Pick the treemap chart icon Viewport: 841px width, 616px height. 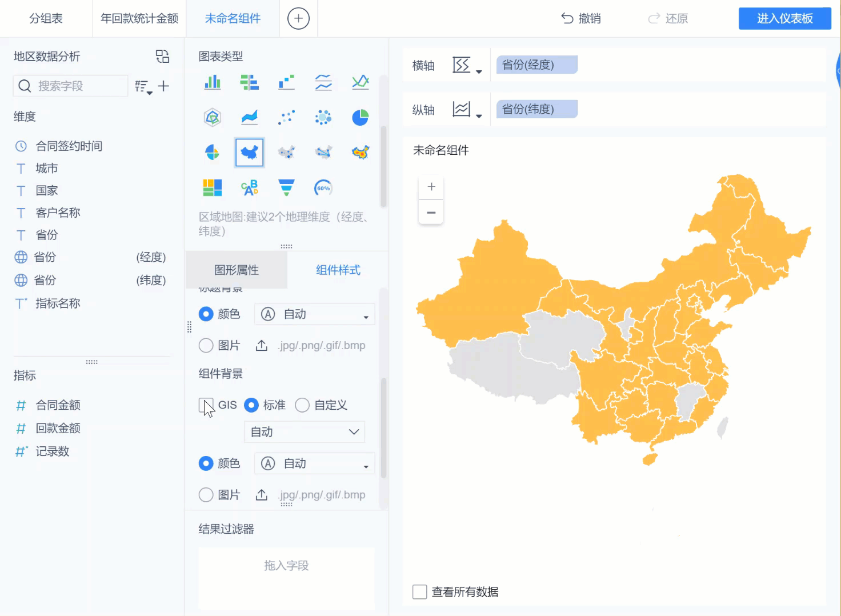pos(213,187)
